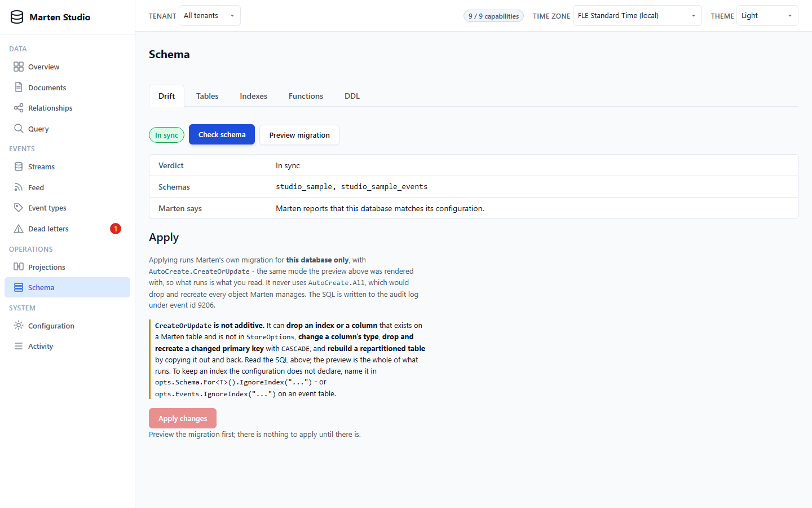Click the 'CreateOrUpdate is not additive' warning text
Viewport: 812px width, 508px height.
210,326
